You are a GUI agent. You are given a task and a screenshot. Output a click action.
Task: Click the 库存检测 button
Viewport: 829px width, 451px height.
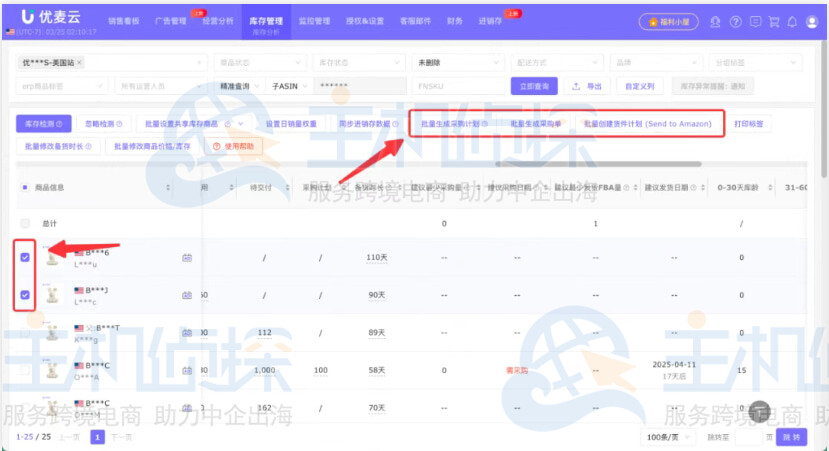[x=43, y=124]
